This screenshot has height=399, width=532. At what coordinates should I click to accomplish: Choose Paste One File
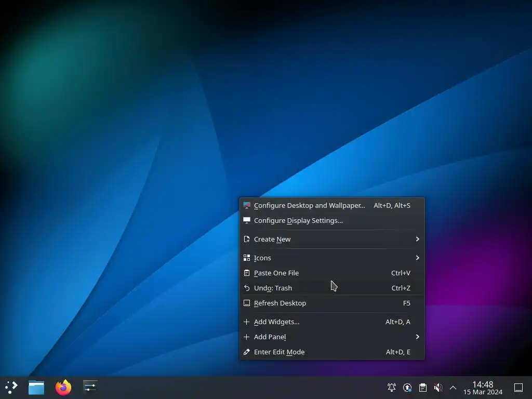(x=332, y=273)
